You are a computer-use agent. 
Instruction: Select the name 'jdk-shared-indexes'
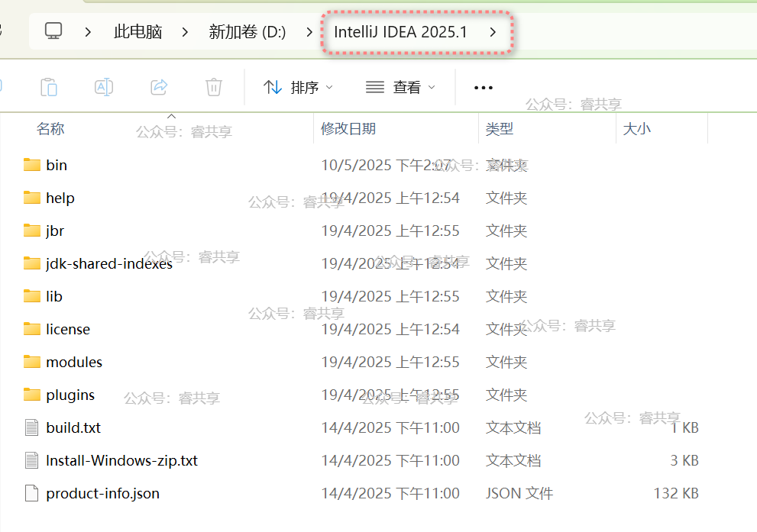coord(109,263)
